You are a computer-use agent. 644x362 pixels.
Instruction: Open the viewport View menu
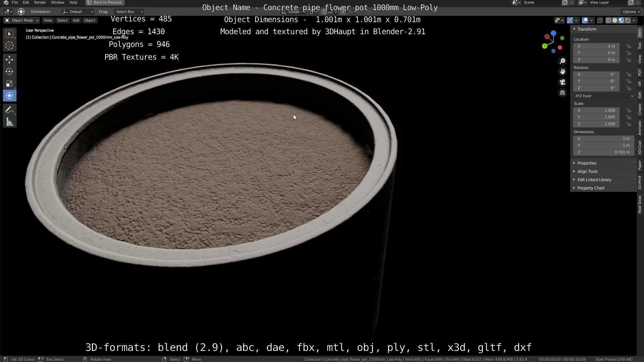point(48,20)
